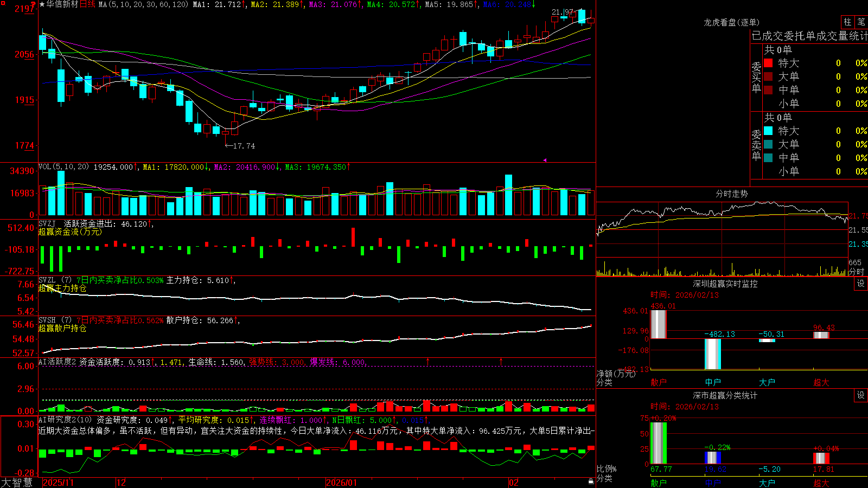Click the 委卖单 section label
The image size is (868, 488).
click(x=756, y=145)
